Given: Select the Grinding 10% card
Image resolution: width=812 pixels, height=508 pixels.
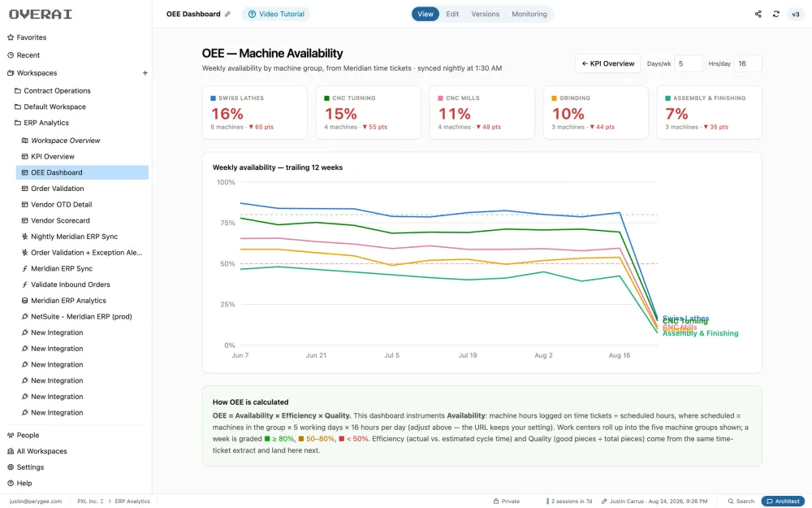Looking at the screenshot, I should tap(595, 112).
